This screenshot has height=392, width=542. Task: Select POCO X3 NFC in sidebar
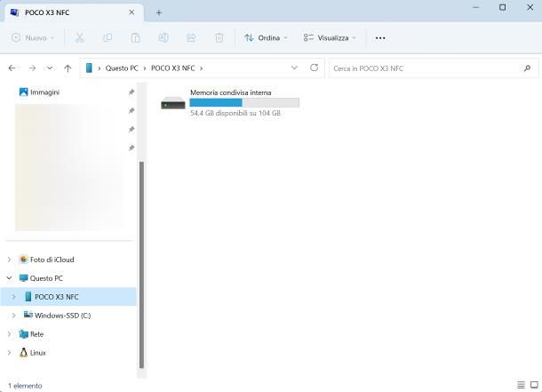pos(68,297)
